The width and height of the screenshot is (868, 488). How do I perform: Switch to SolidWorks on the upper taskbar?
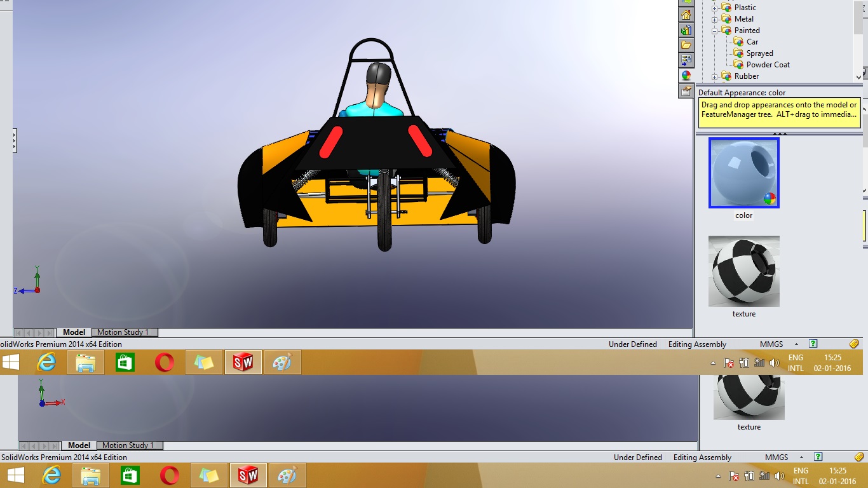[243, 363]
